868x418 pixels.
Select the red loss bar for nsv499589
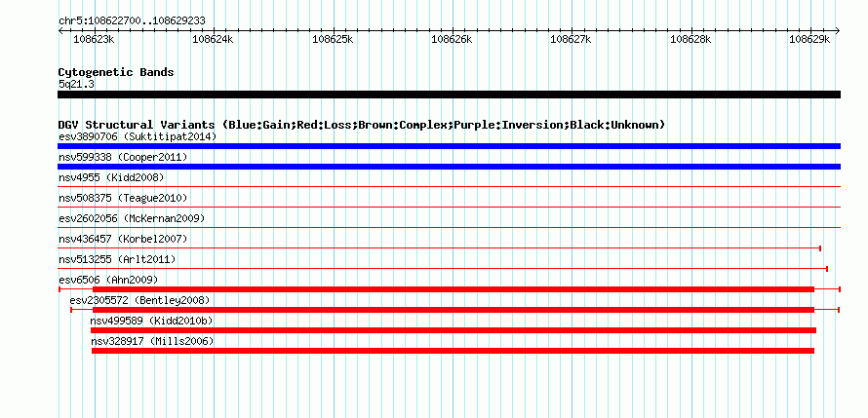pos(454,330)
